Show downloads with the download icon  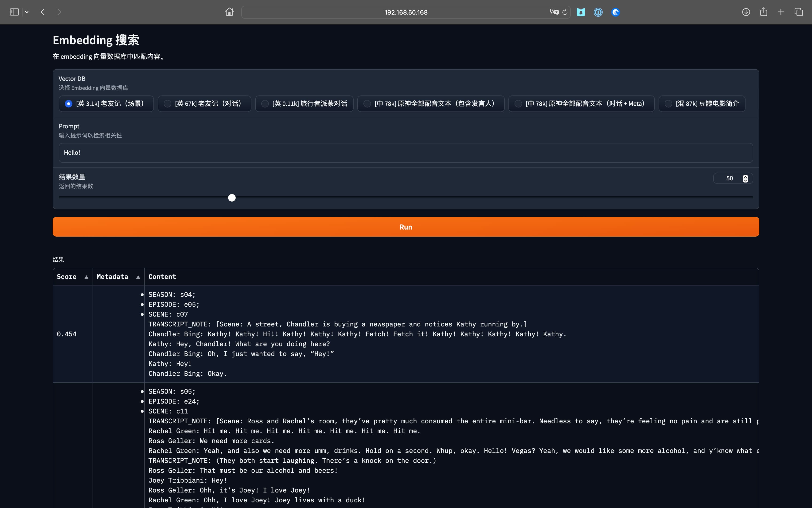tap(746, 12)
